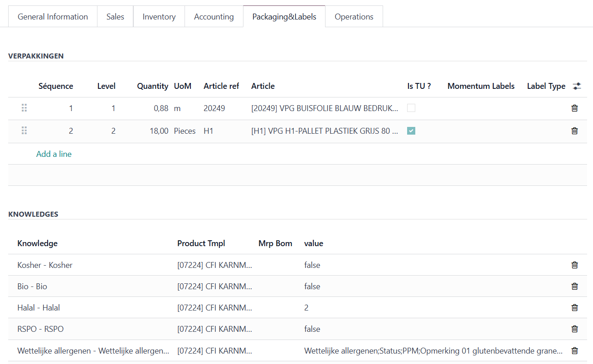Click Add a line in Verpakkingen
The width and height of the screenshot is (593, 364).
coord(54,154)
